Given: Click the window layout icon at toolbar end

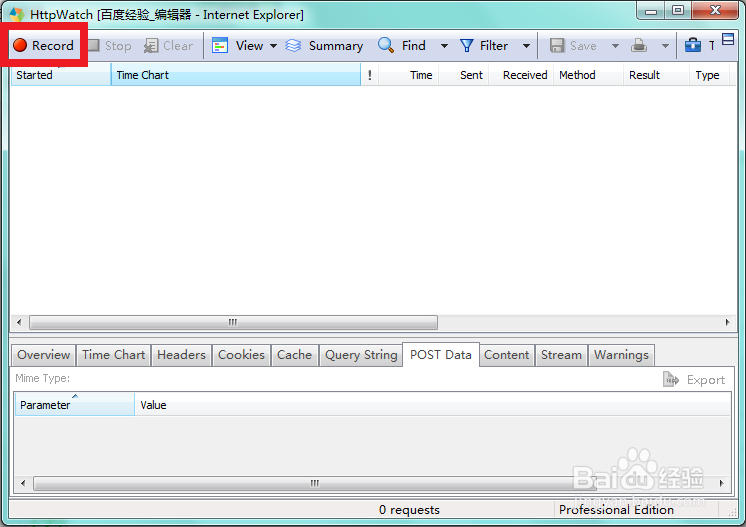Looking at the screenshot, I should pyautogui.click(x=728, y=39).
